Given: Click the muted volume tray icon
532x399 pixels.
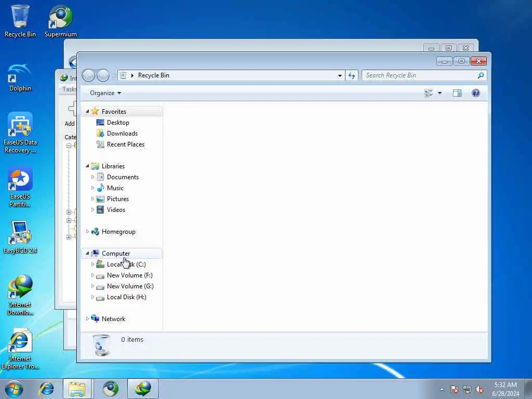Looking at the screenshot, I should click(x=480, y=389).
